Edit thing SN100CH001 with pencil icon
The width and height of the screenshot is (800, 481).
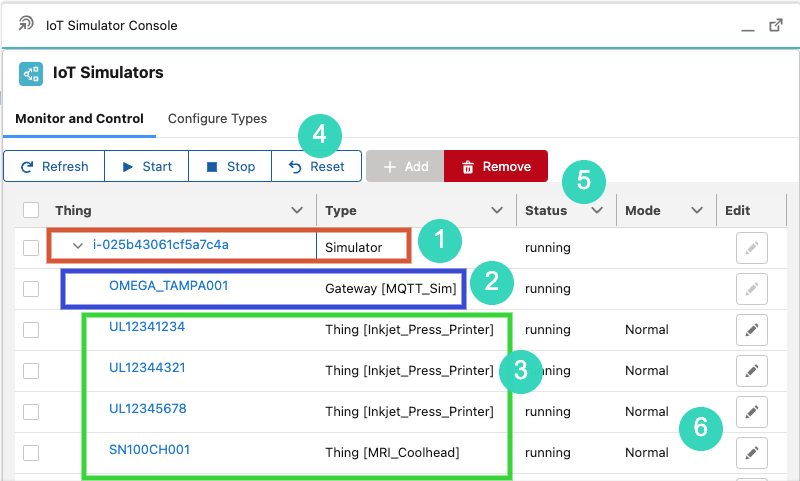752,452
